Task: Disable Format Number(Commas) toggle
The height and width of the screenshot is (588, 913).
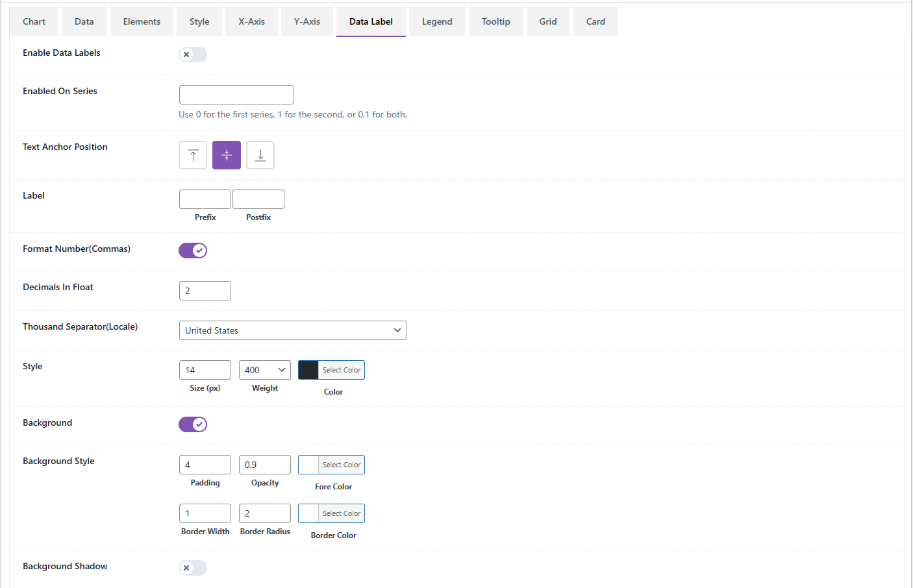Action: [193, 250]
